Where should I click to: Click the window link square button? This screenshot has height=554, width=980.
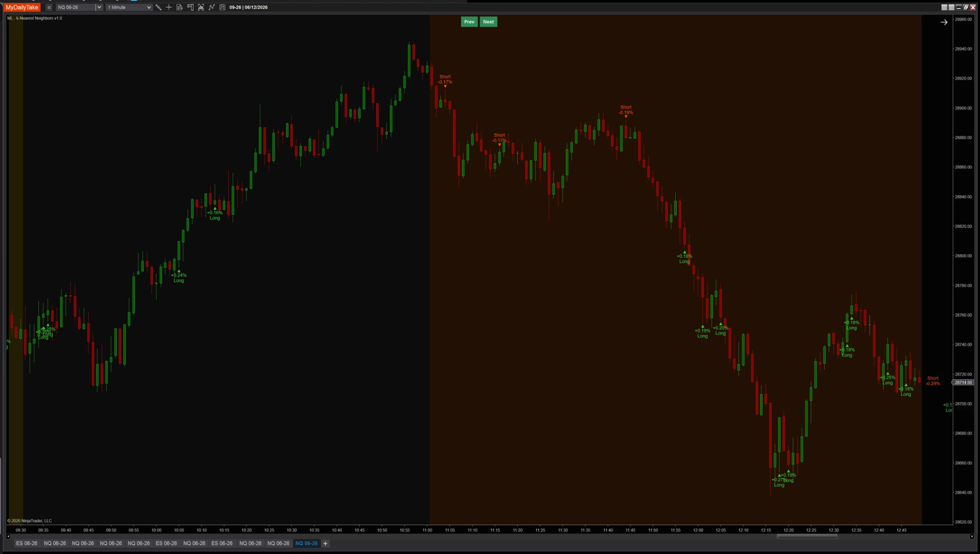tap(49, 7)
